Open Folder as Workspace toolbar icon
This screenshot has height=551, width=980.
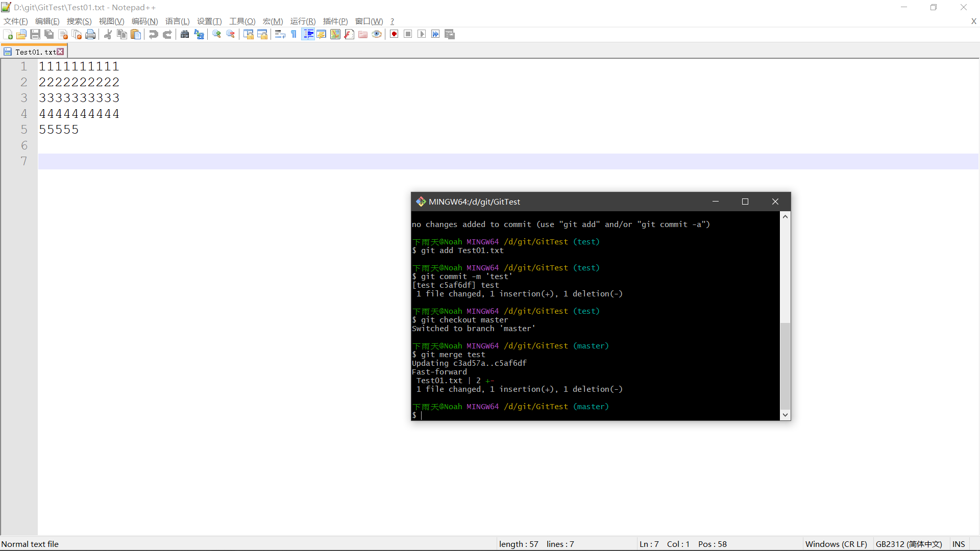point(362,34)
